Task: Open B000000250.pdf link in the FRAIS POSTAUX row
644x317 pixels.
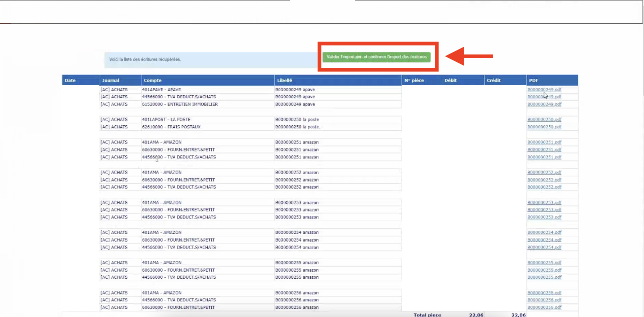Action: 544,127
